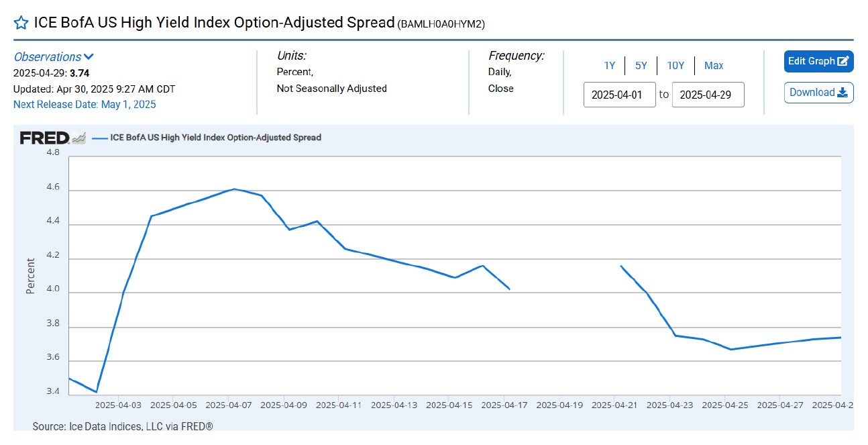This screenshot has height=445, width=868.
Task: Click the download arrow icon
Action: [843, 93]
